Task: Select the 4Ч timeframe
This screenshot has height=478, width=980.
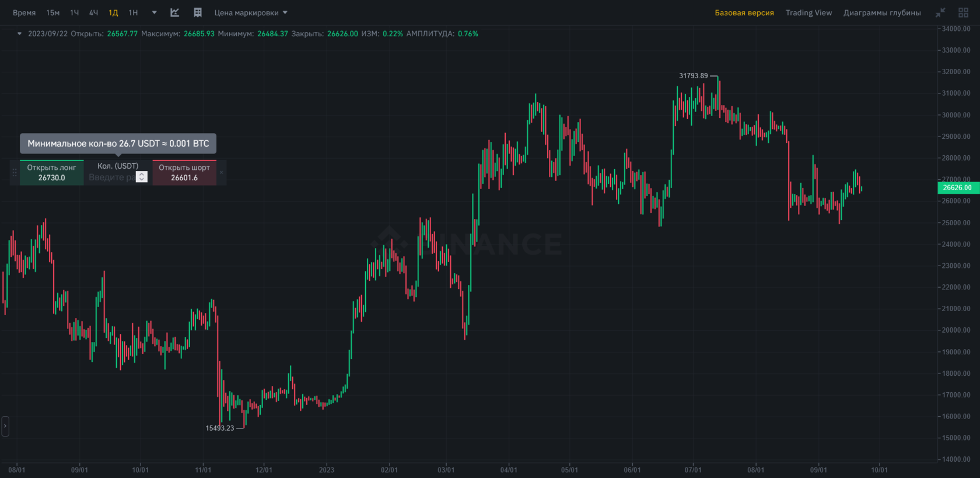Action: click(x=94, y=13)
